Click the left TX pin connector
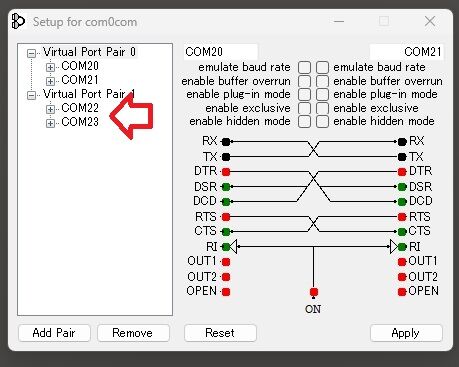 click(226, 157)
